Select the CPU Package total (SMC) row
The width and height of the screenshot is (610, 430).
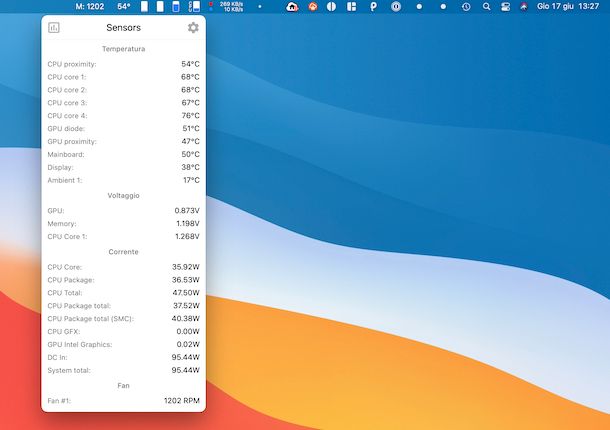123,318
